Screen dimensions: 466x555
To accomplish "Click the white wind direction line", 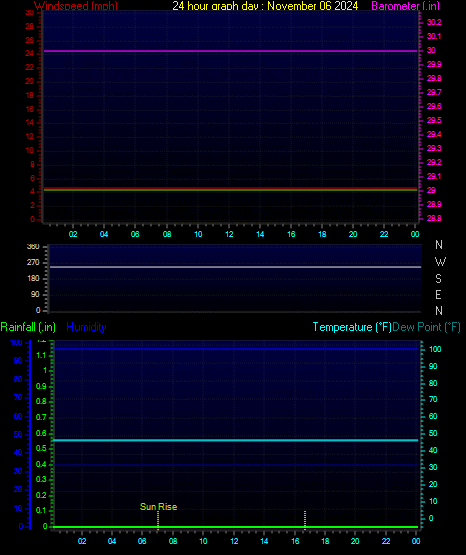I will coord(235,267).
